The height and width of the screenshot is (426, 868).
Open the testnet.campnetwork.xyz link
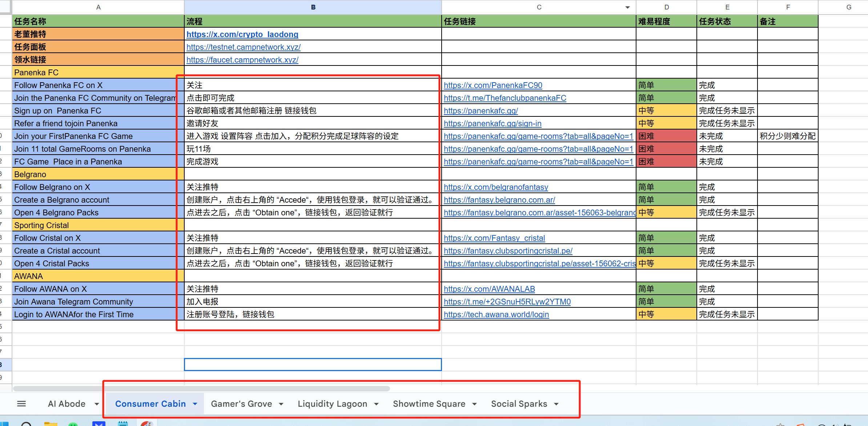tap(244, 47)
